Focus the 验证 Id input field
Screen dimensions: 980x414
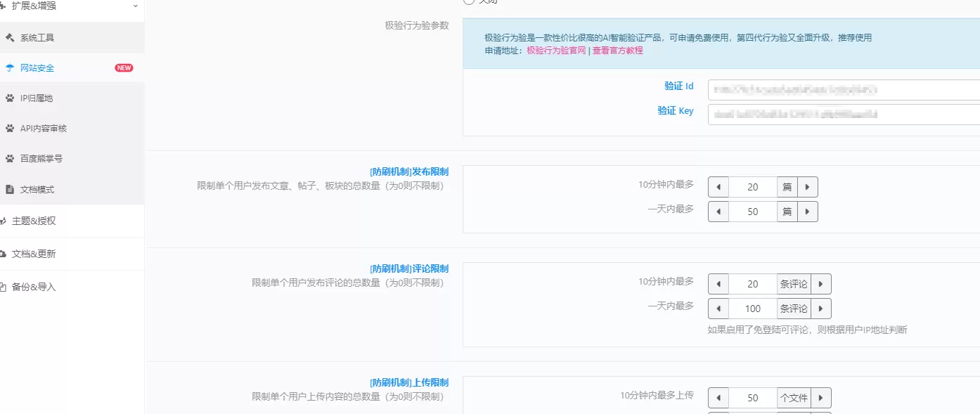[844, 90]
